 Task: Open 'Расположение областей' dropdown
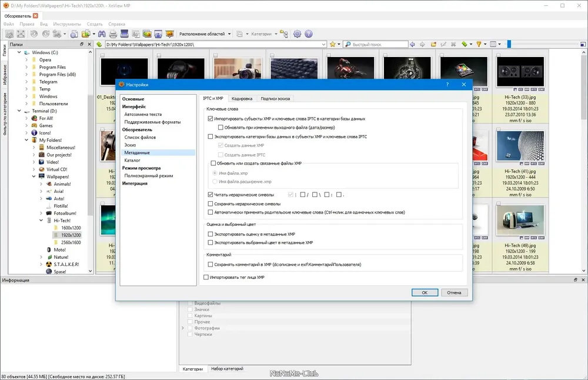click(x=205, y=34)
